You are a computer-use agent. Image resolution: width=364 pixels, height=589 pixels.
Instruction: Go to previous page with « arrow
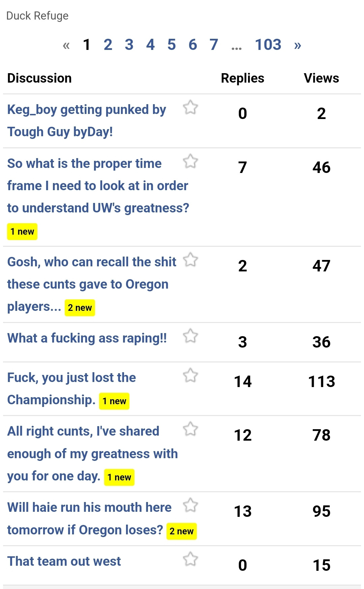point(66,45)
